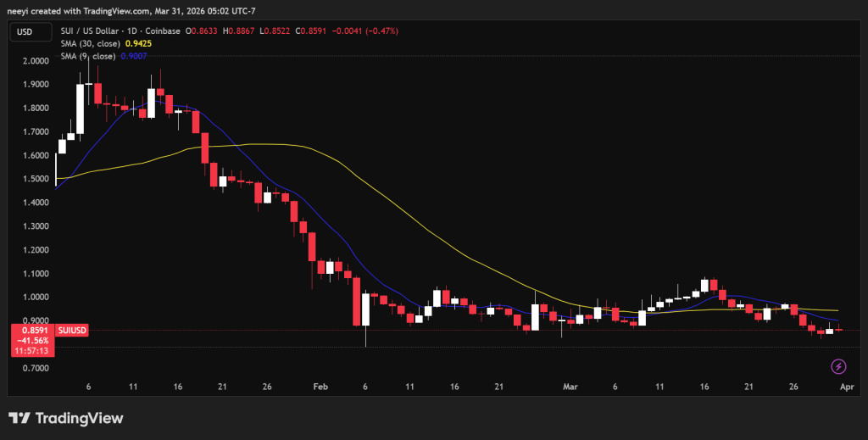
Task: Click the close price C0.8591 value
Action: point(312,31)
